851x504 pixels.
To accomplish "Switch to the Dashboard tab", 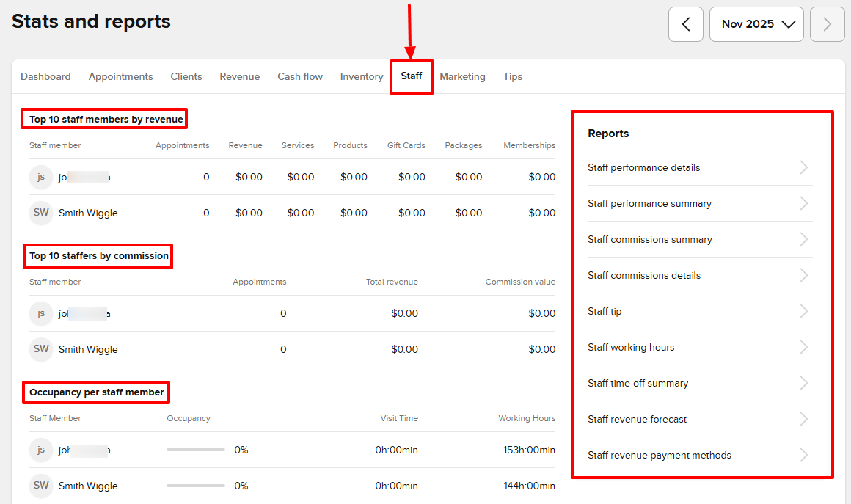I will (x=45, y=76).
